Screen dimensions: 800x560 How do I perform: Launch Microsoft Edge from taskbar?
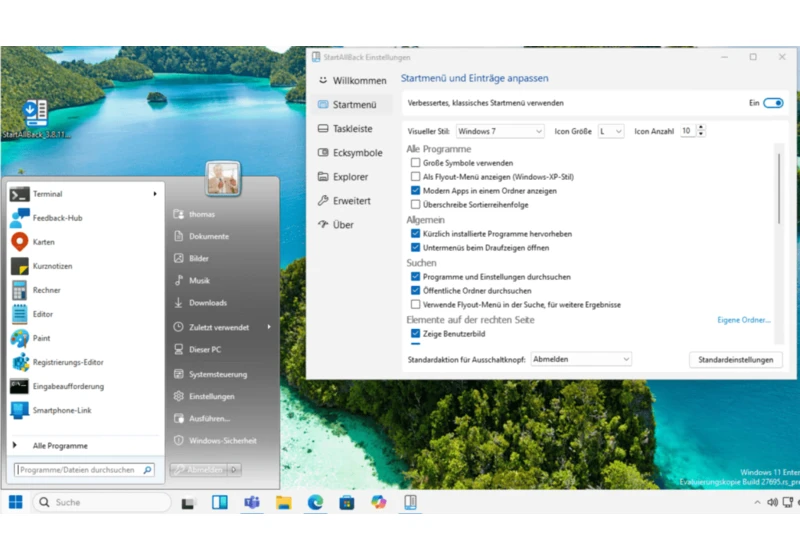pos(315,502)
